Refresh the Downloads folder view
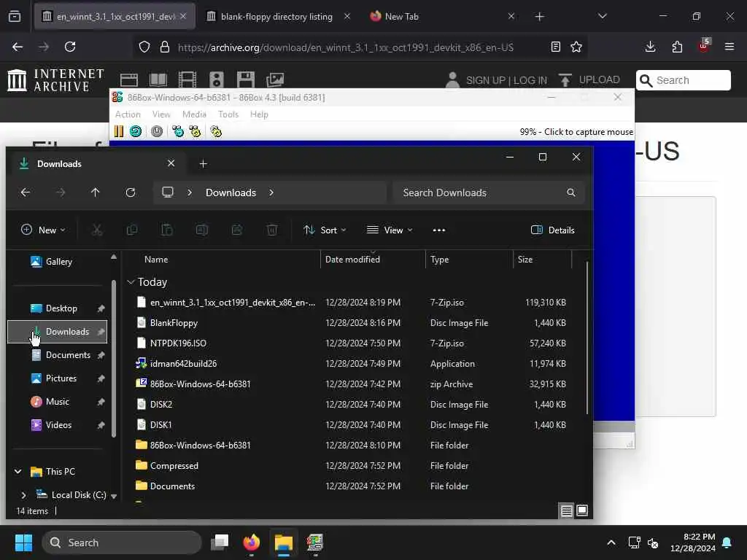 click(x=131, y=192)
